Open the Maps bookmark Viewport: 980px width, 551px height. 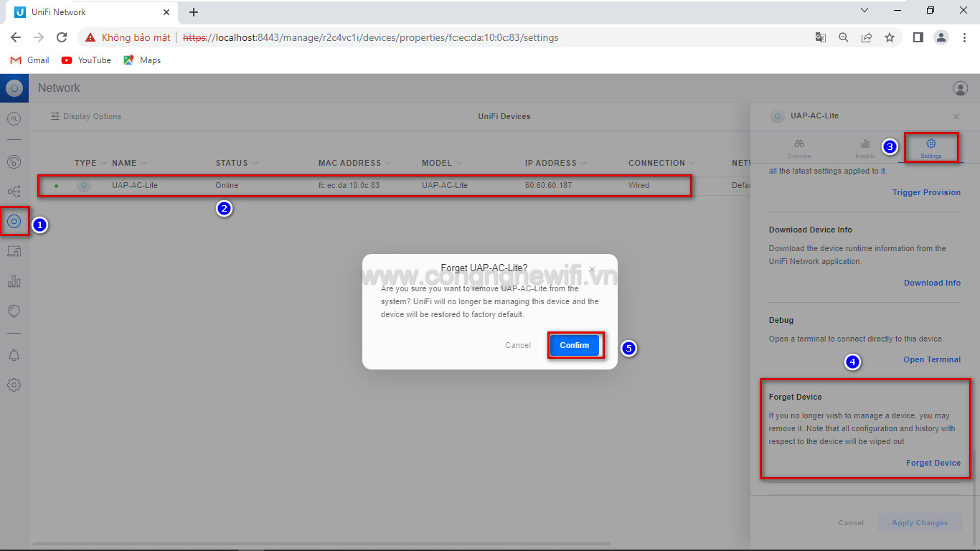coord(142,60)
